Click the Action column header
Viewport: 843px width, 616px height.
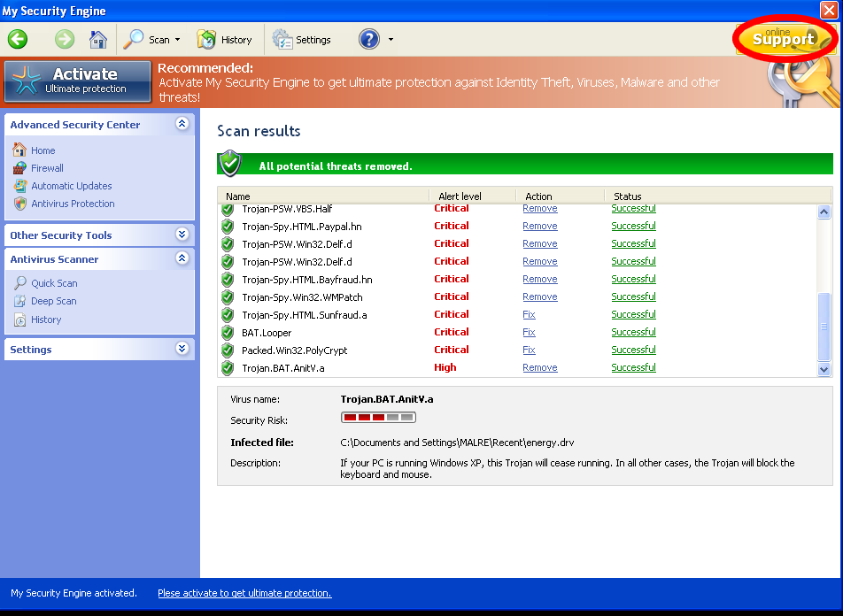[x=561, y=196]
